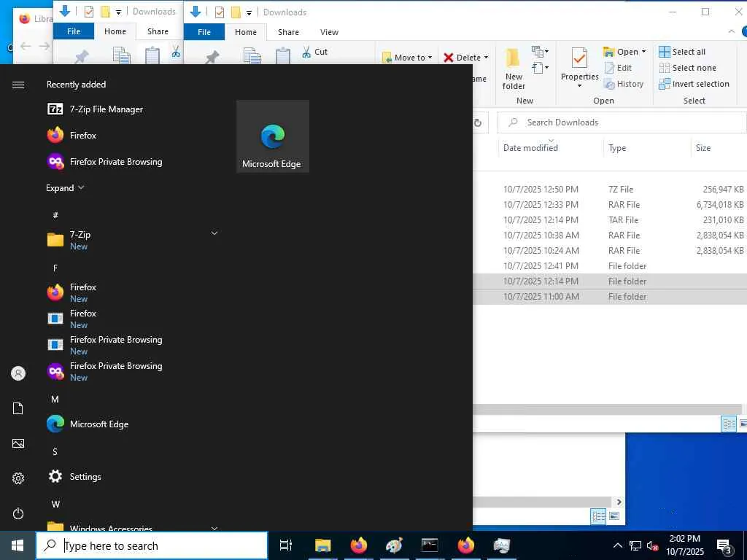The height and width of the screenshot is (560, 747).
Task: Click the Search Downloads field
Action: coord(622,122)
